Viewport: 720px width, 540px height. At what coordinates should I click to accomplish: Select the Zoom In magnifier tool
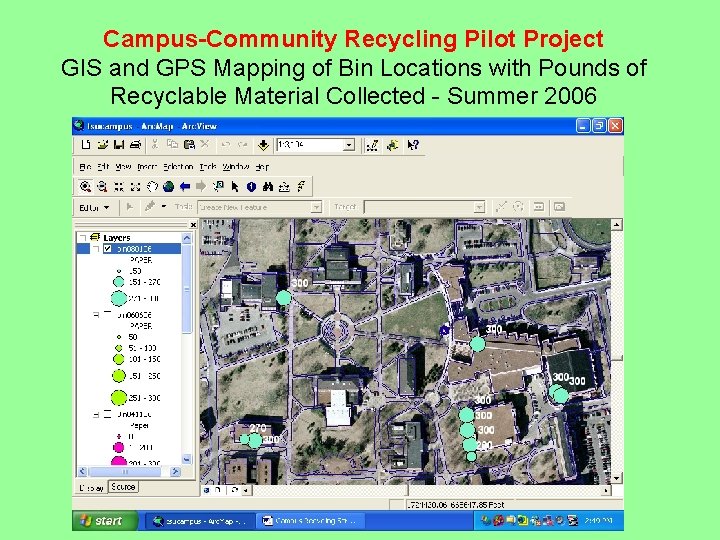tap(85, 186)
